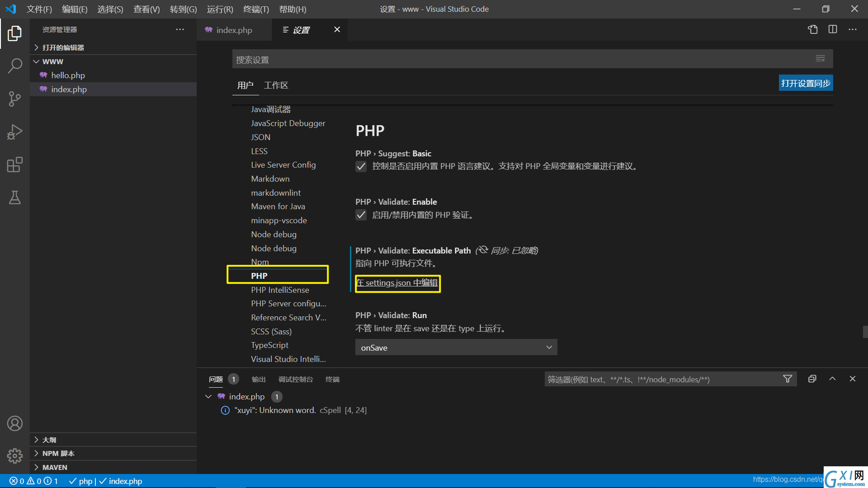Open the Run and Debug view
The width and height of the screenshot is (868, 488).
pos(14,132)
